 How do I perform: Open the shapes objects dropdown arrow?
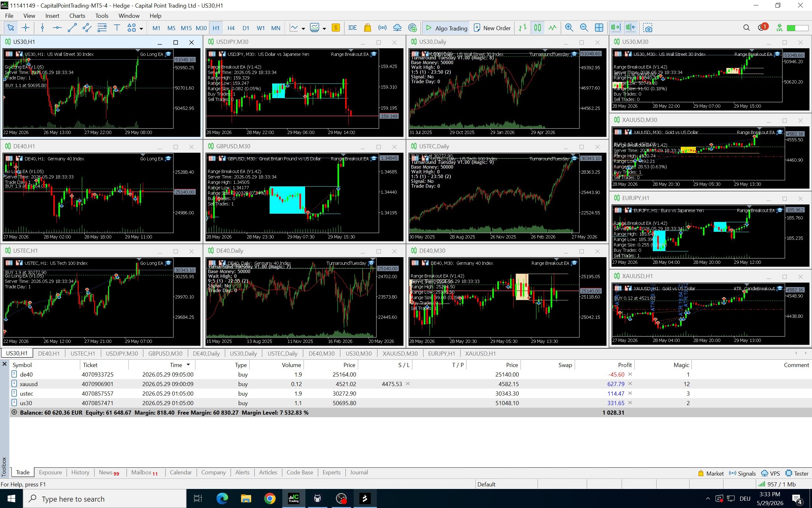click(x=141, y=29)
